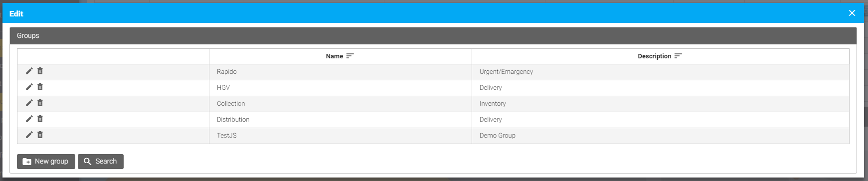Delete the Distribution group with the trash icon
Image resolution: width=868 pixels, height=181 pixels.
click(40, 119)
